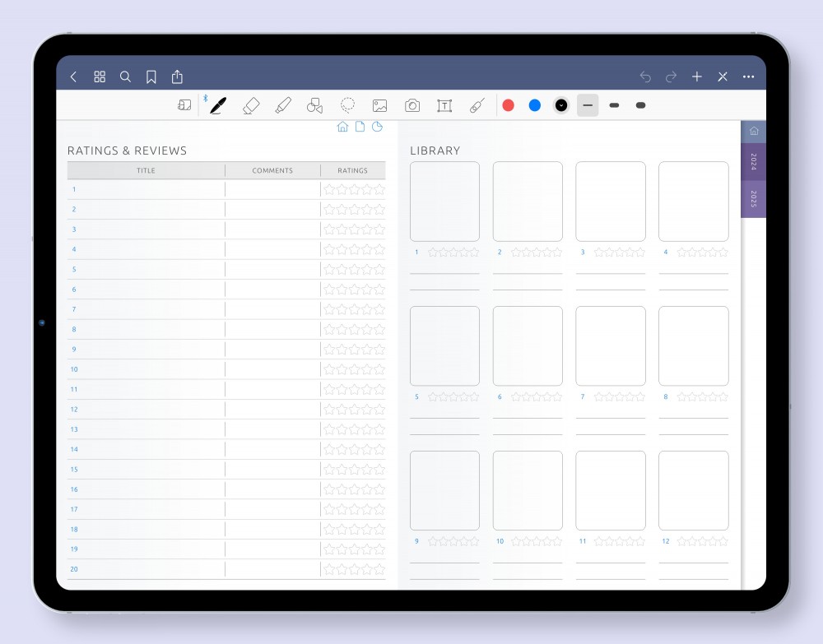Select the medium stroke width
823x644 pixels.
[614, 105]
